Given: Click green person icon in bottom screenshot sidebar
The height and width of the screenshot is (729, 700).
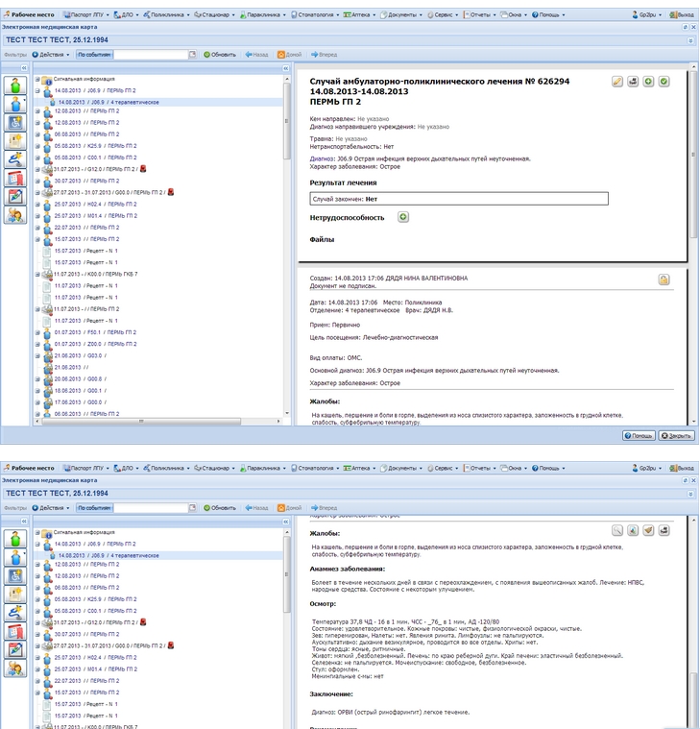Looking at the screenshot, I should 15,539.
